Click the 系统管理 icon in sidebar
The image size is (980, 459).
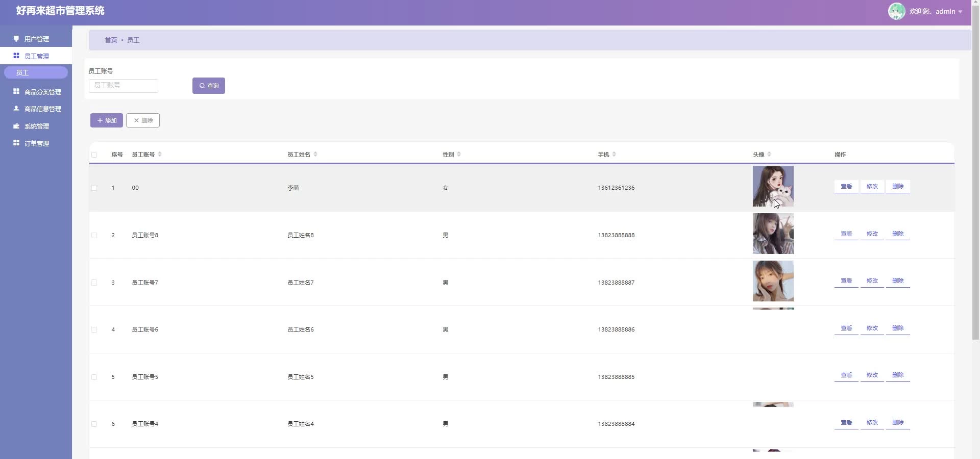point(16,126)
